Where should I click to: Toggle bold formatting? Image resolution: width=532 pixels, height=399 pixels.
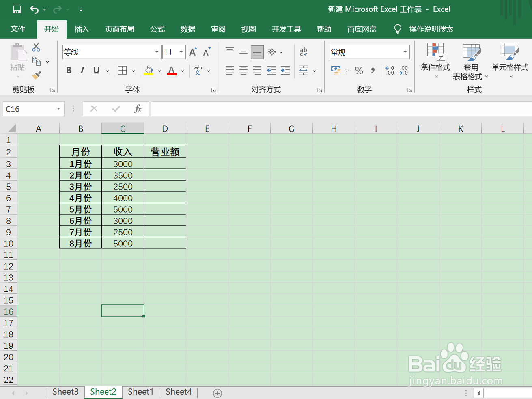(69, 70)
